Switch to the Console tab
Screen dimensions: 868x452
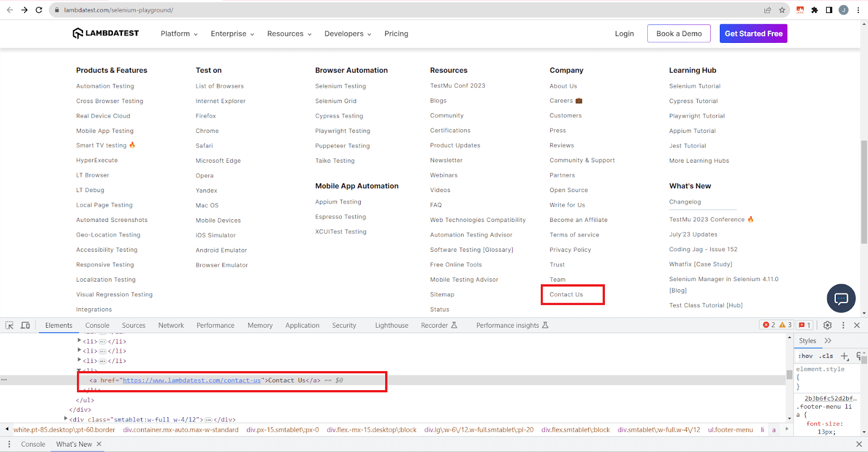pyautogui.click(x=97, y=326)
